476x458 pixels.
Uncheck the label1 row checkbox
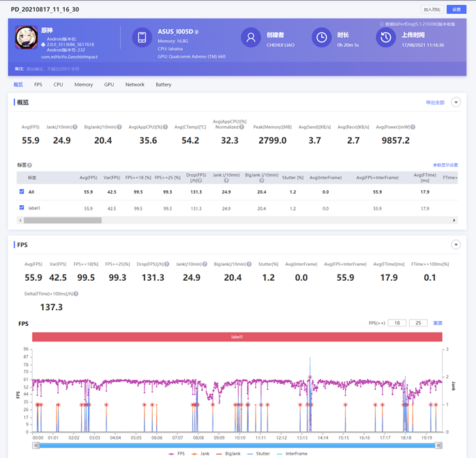22,208
